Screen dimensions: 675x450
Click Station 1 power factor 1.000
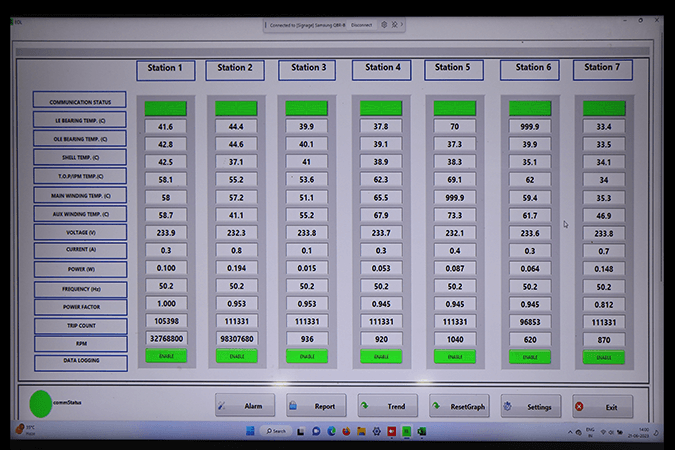click(x=166, y=303)
